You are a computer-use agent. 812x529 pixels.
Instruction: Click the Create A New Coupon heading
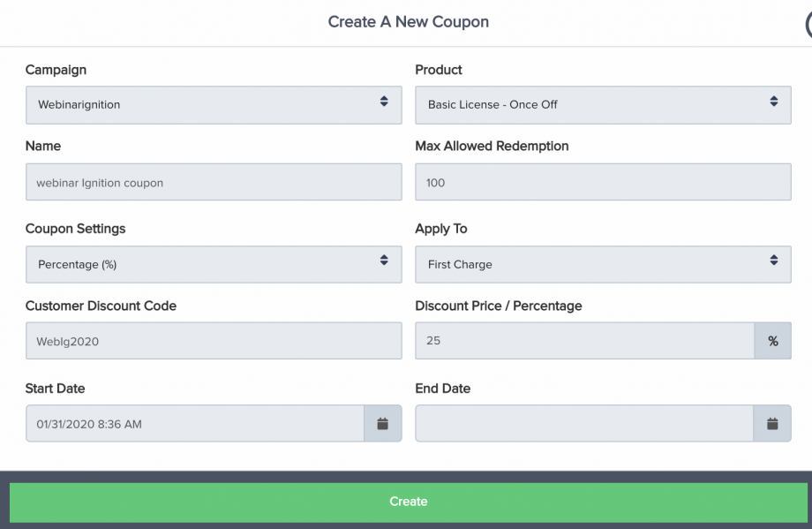tap(408, 22)
